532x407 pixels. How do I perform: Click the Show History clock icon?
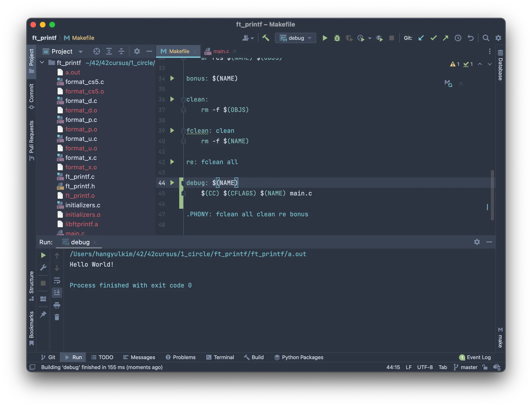pyautogui.click(x=458, y=38)
